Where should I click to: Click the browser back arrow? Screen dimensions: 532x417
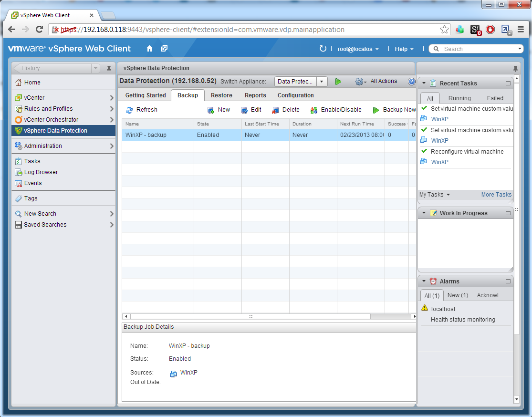coord(11,30)
